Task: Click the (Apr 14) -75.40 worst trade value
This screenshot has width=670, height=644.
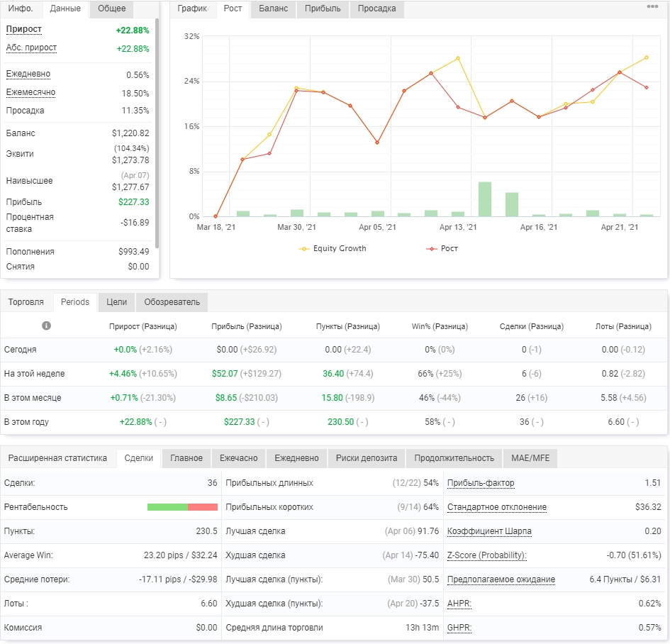Action: click(x=411, y=555)
